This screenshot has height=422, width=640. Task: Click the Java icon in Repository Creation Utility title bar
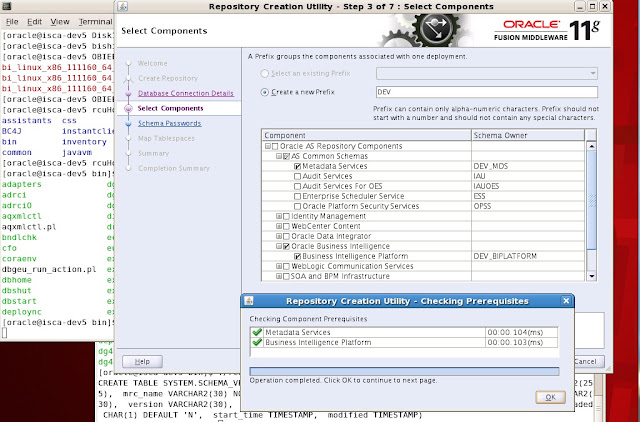tap(122, 6)
